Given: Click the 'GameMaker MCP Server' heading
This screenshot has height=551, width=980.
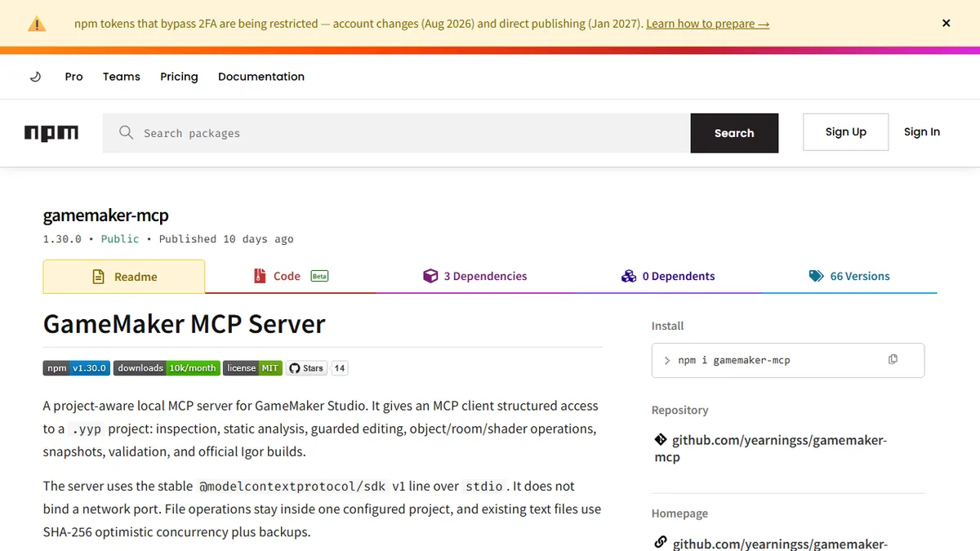Looking at the screenshot, I should tap(185, 324).
